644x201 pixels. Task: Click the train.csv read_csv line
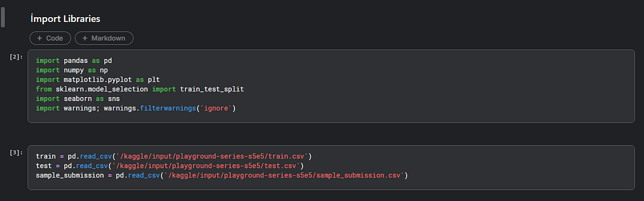click(174, 156)
